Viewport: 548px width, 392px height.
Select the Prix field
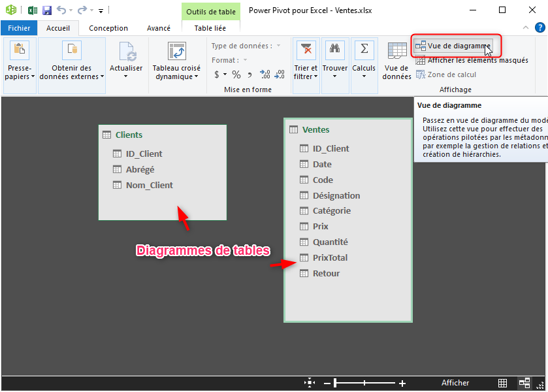click(x=320, y=227)
